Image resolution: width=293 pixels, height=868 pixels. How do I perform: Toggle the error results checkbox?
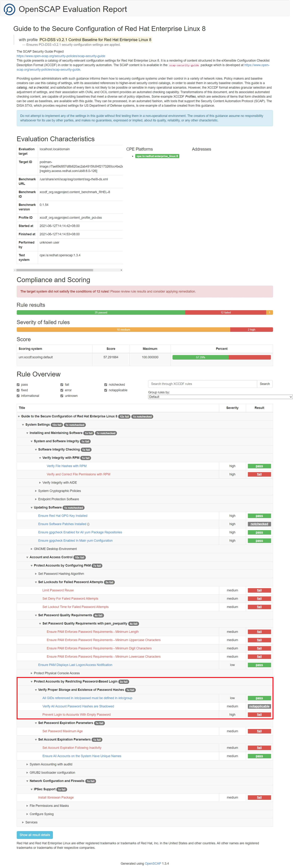[x=62, y=390]
